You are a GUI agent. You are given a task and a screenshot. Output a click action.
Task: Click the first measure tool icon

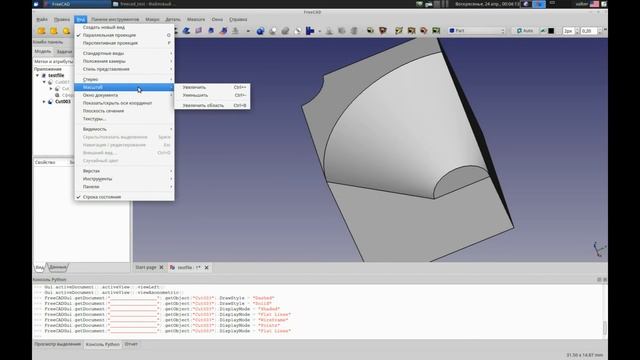click(x=370, y=31)
